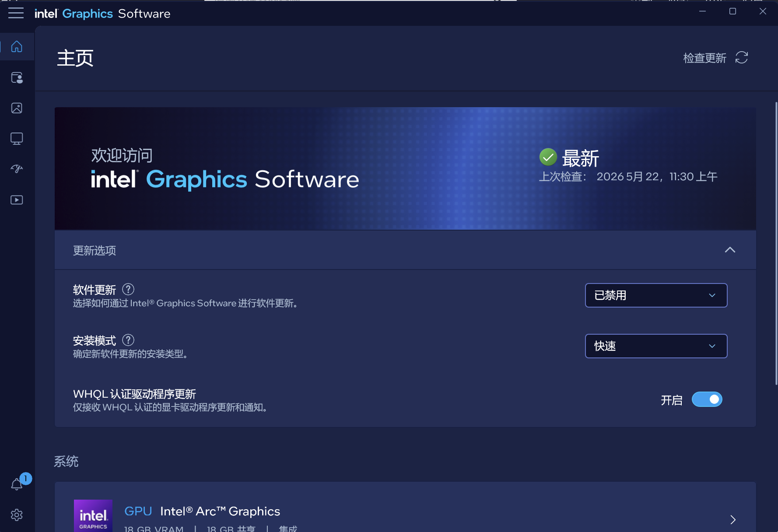Click the 更新选项 section header text
Screen dimensions: 778x532
point(95,251)
